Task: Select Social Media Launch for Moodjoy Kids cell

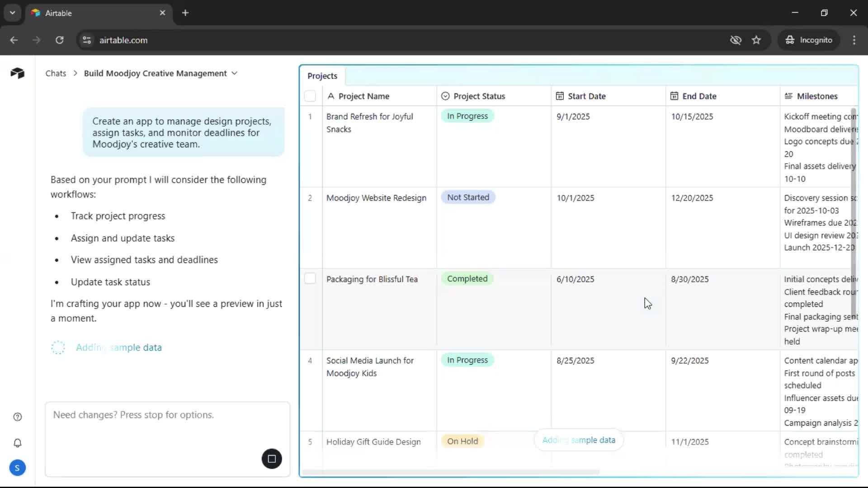Action: [380, 391]
